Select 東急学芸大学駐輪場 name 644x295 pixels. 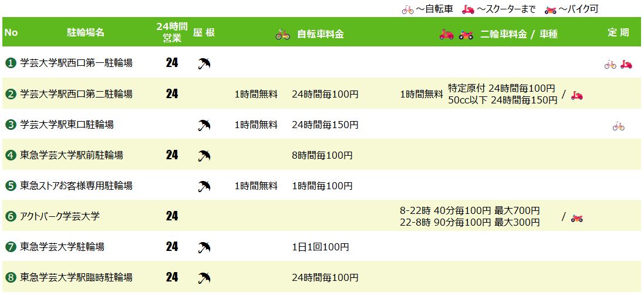(62, 247)
